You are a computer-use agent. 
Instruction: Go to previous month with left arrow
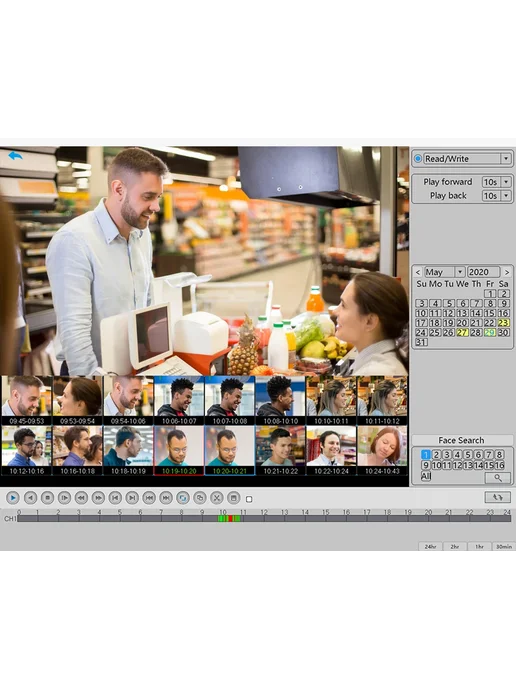pyautogui.click(x=418, y=272)
